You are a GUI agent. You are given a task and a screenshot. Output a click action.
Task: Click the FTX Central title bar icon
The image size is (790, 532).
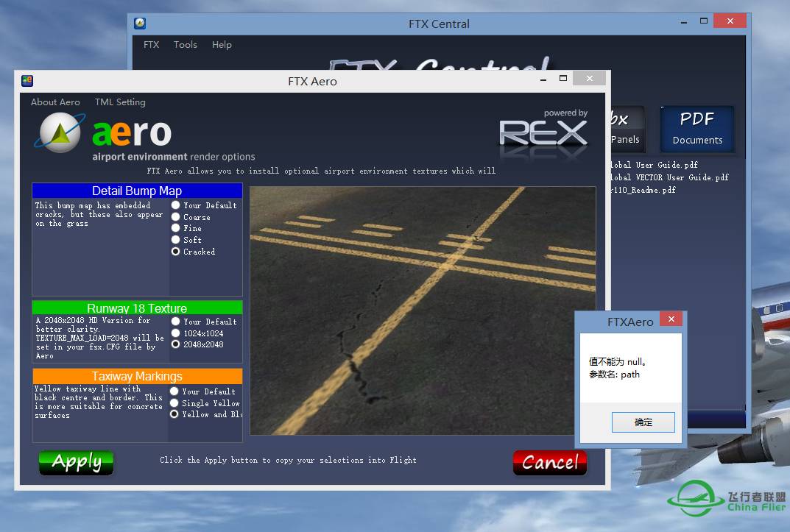(x=140, y=24)
